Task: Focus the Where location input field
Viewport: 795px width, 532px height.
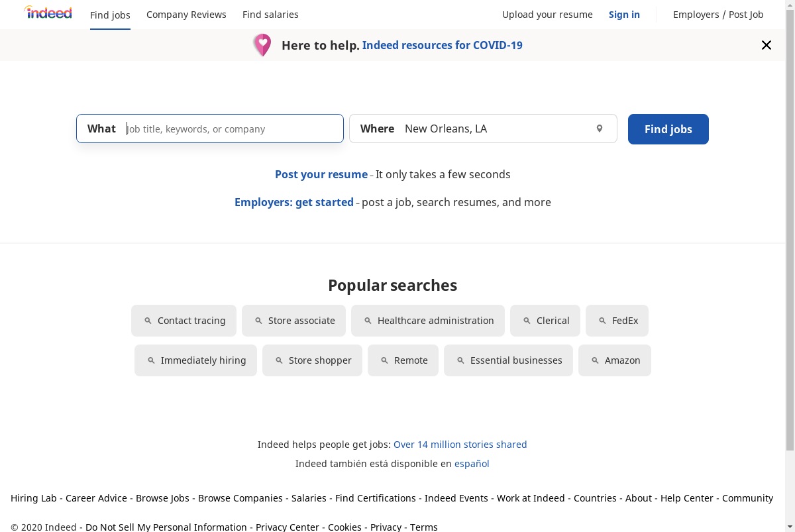Action: (x=483, y=129)
